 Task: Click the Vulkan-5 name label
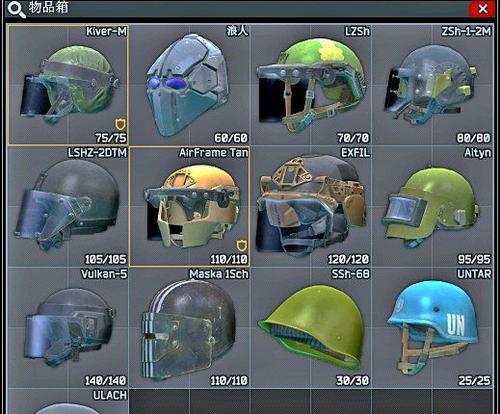(104, 274)
